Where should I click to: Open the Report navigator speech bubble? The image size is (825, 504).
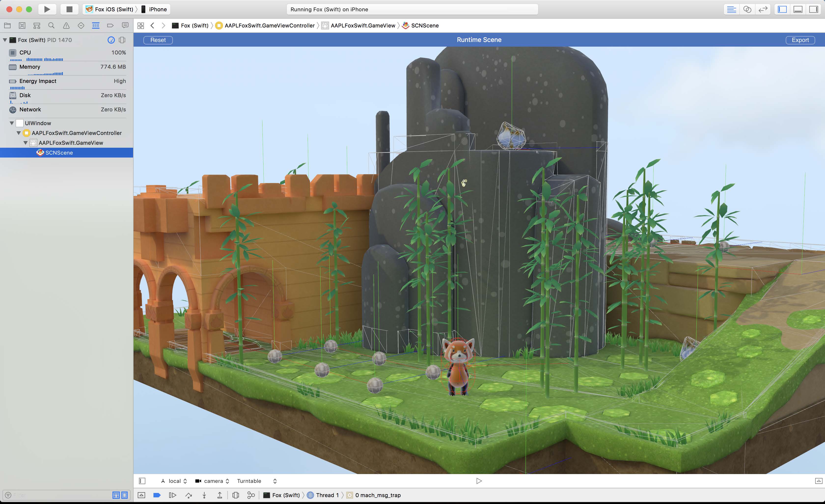point(125,26)
